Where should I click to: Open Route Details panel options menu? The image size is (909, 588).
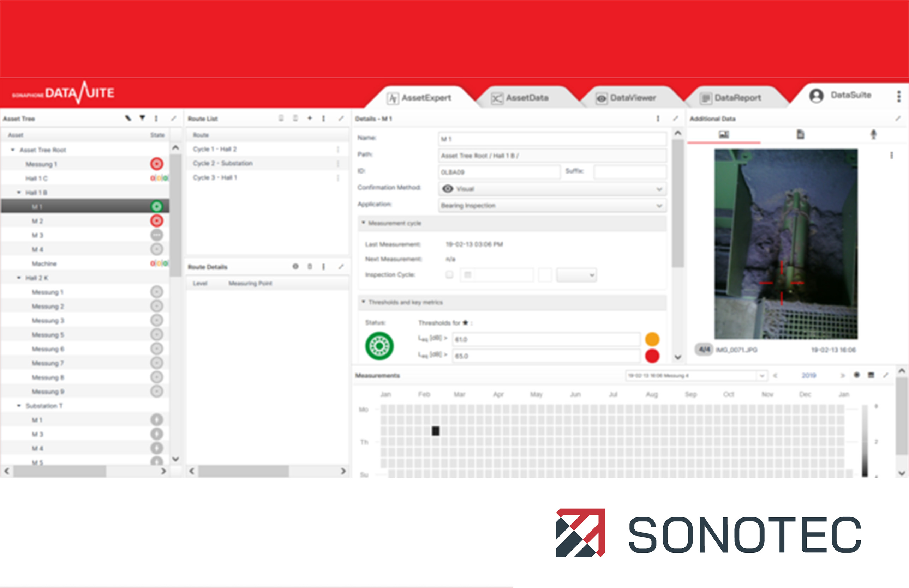tap(323, 266)
